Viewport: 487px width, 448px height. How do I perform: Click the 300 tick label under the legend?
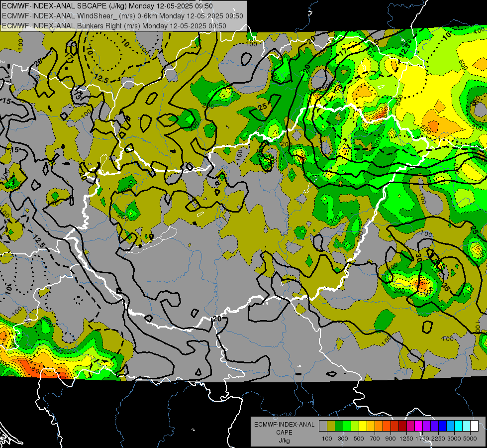pyautogui.click(x=343, y=439)
